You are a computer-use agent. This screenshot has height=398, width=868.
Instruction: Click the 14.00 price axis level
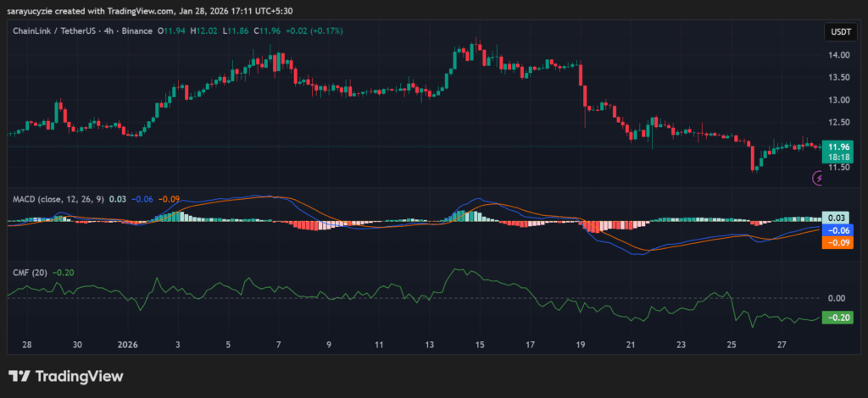point(837,55)
